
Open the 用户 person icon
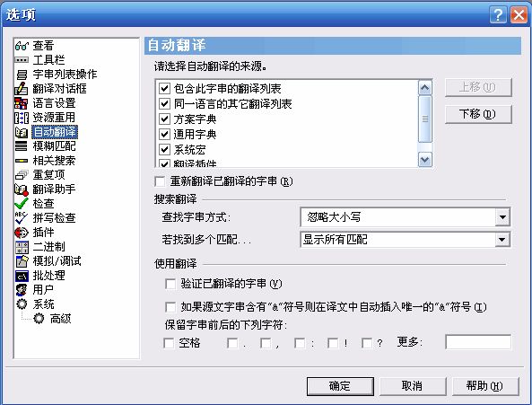21,289
